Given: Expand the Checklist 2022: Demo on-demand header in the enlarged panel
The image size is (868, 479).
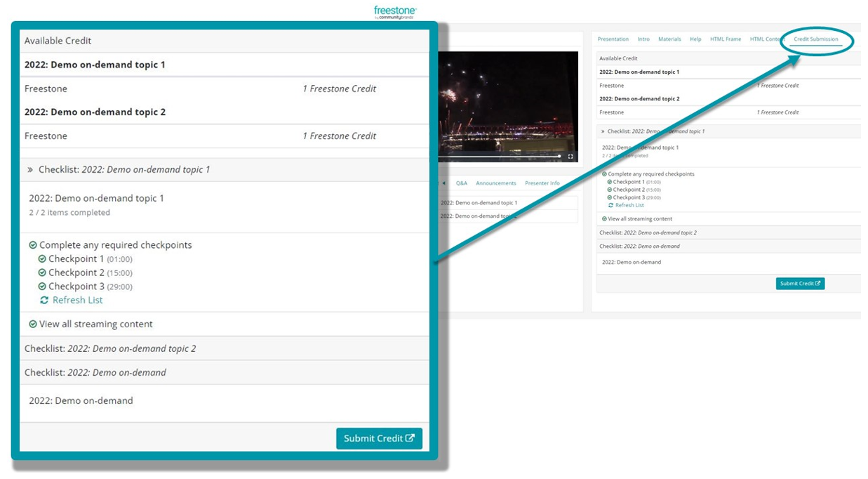Looking at the screenshot, I should point(95,372).
